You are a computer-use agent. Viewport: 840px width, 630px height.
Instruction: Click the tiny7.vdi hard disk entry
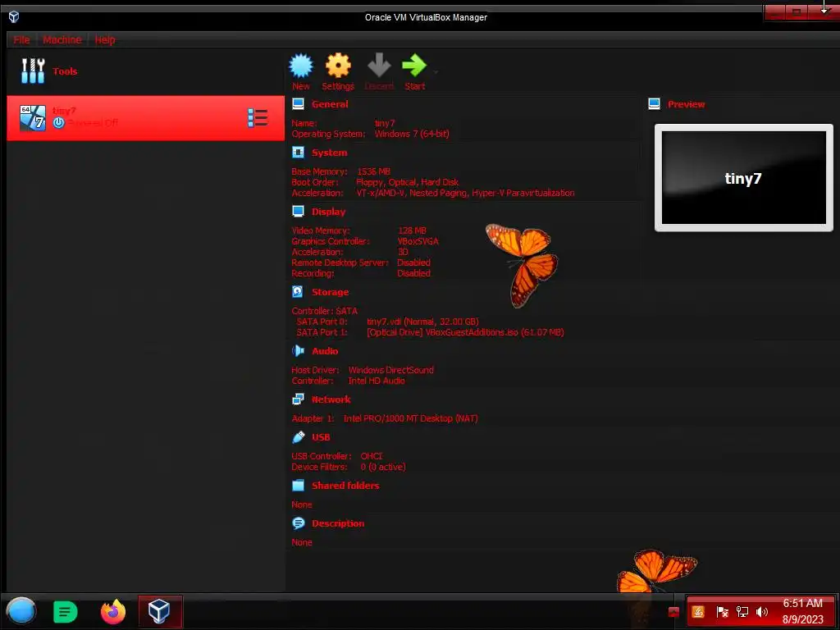[x=422, y=322]
